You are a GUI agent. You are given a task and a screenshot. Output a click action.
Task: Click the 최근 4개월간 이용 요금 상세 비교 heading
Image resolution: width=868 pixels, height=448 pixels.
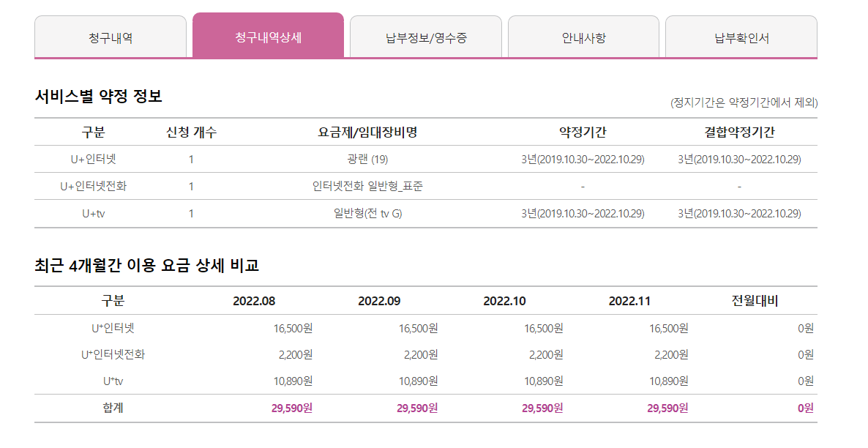pos(146,265)
